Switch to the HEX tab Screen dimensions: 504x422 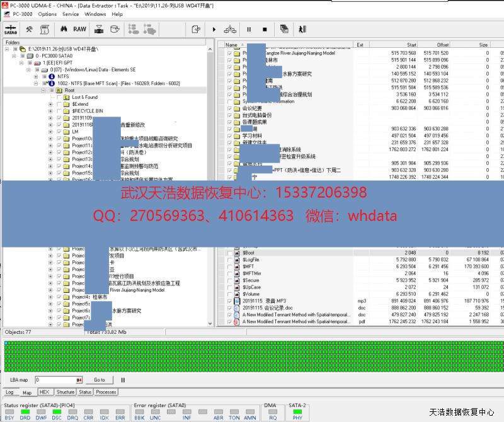[45, 392]
